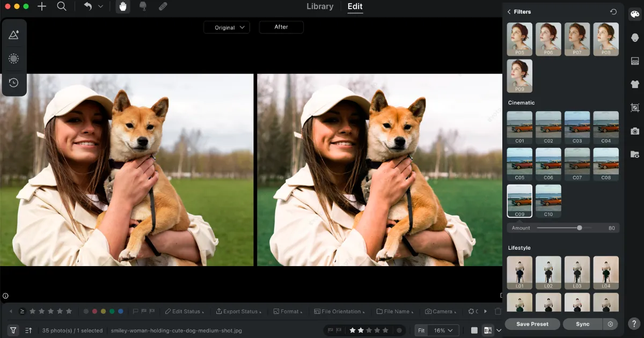Apply the C03 cinematic filter
The image size is (644, 338).
(x=577, y=128)
